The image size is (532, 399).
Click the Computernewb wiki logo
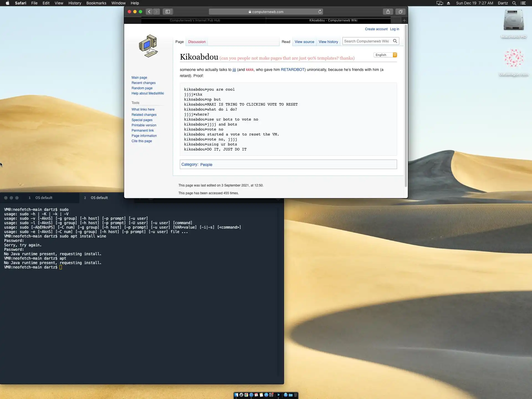coord(149,46)
